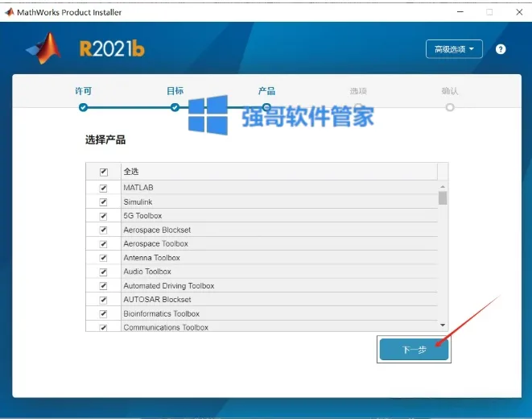The image size is (532, 419).
Task: Click the Simulink product name
Action: 138,202
